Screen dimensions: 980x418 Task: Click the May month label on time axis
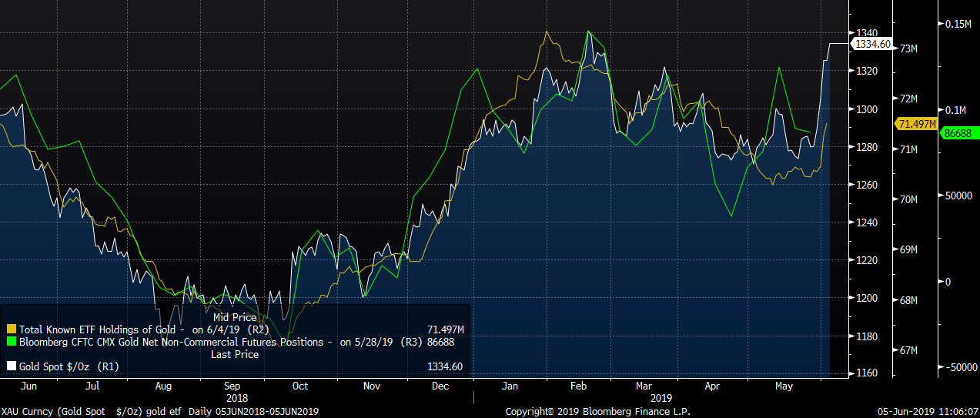[x=783, y=386]
